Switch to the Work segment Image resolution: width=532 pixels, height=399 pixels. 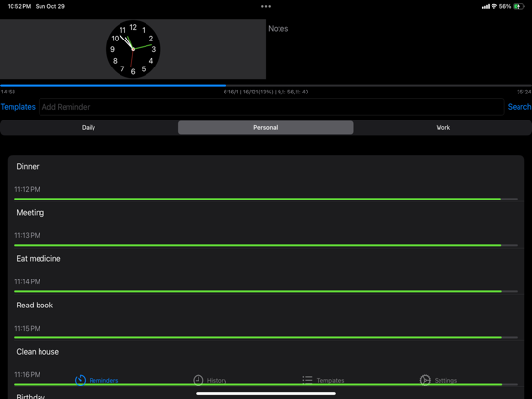click(442, 127)
